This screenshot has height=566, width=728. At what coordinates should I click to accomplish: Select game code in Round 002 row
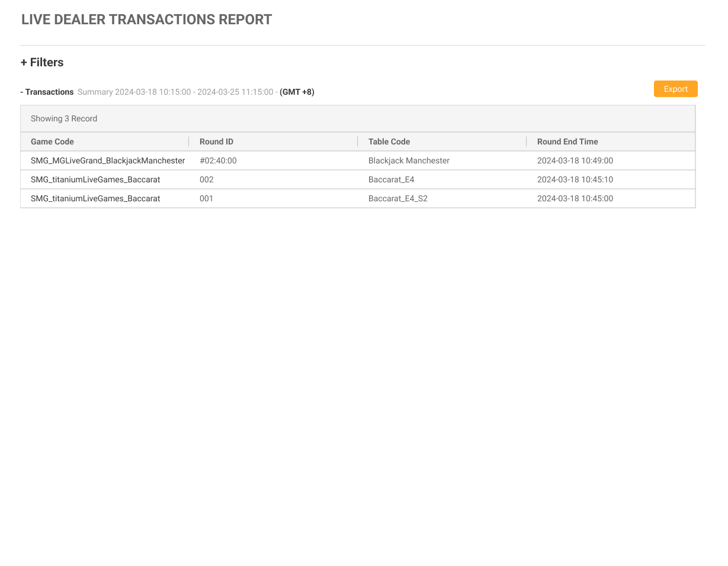coord(95,179)
